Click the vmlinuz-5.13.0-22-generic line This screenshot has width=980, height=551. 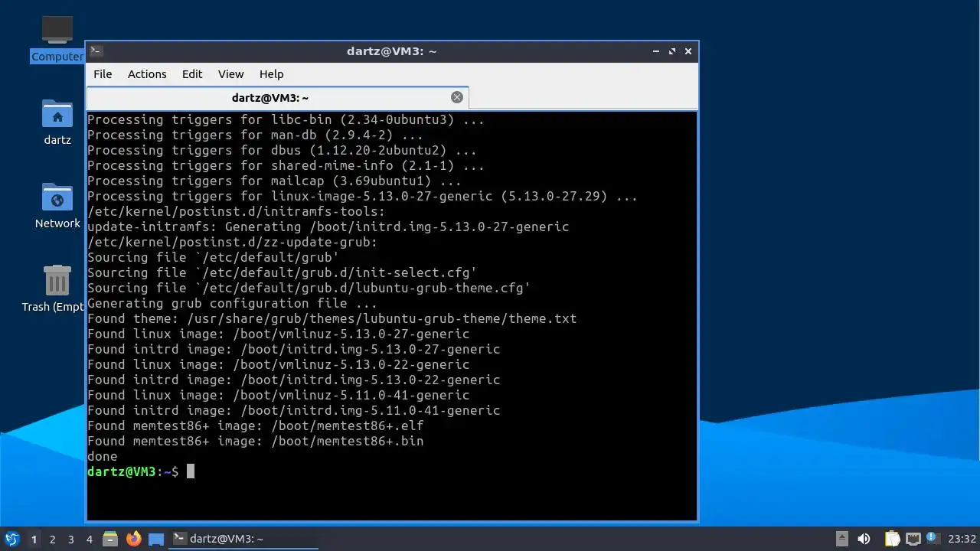(x=278, y=364)
